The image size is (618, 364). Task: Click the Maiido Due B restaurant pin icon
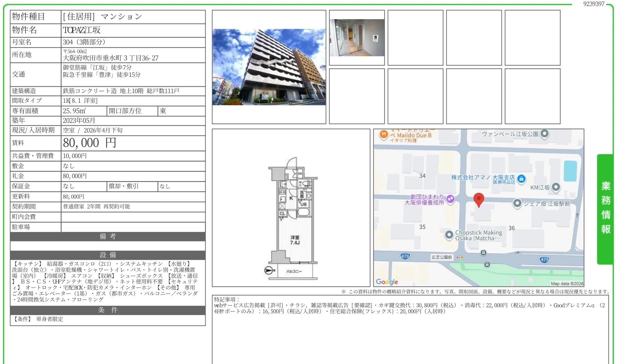(x=384, y=135)
